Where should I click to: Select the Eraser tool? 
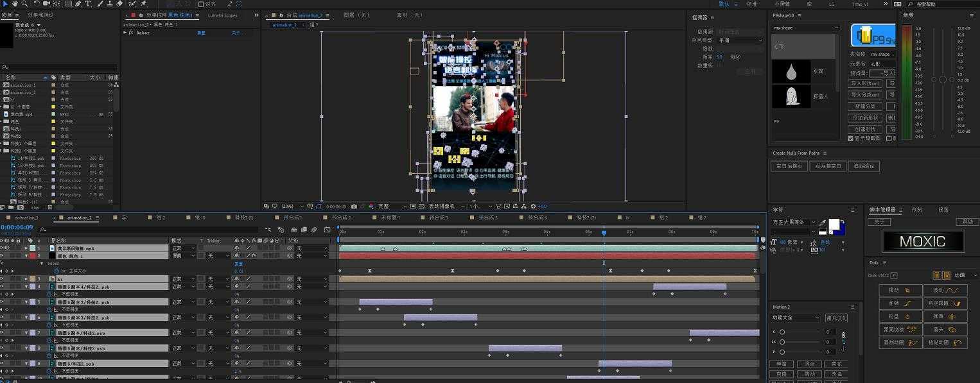119,4
